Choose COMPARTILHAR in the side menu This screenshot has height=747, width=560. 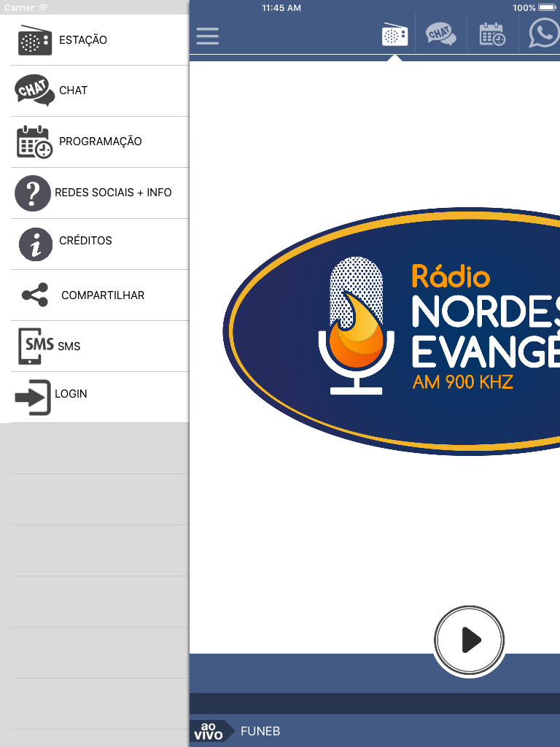103,295
